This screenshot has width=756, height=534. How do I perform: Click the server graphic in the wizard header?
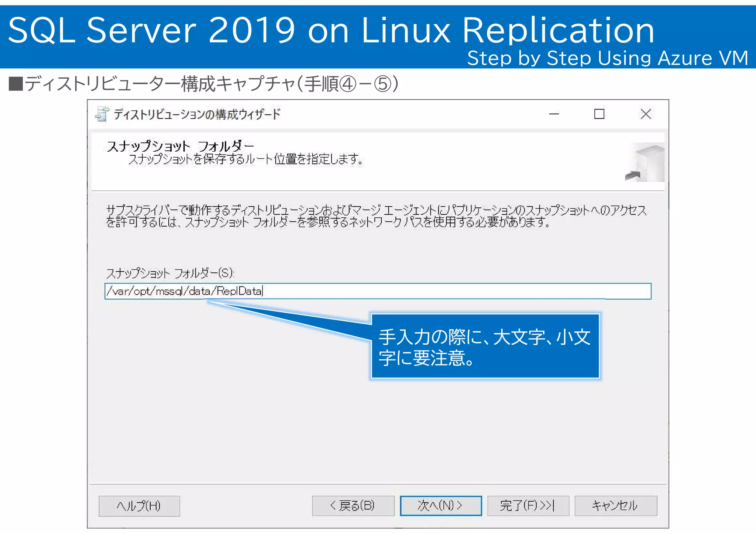tap(645, 162)
